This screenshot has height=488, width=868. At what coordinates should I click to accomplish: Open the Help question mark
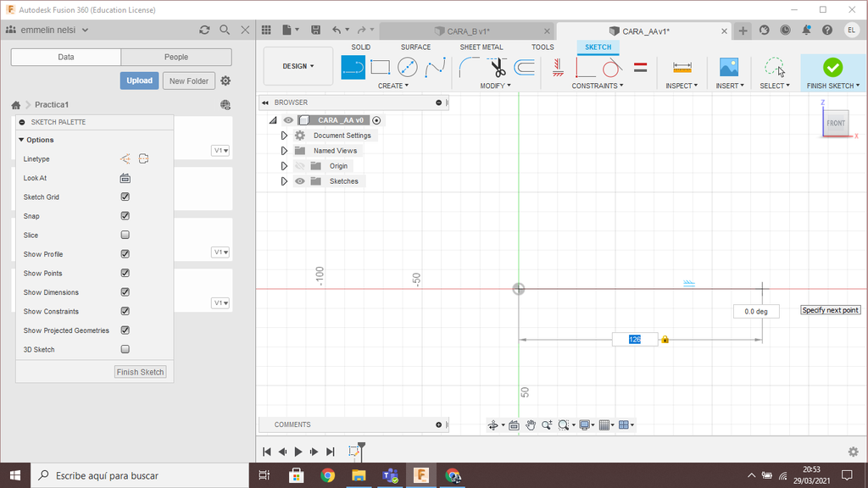click(827, 30)
